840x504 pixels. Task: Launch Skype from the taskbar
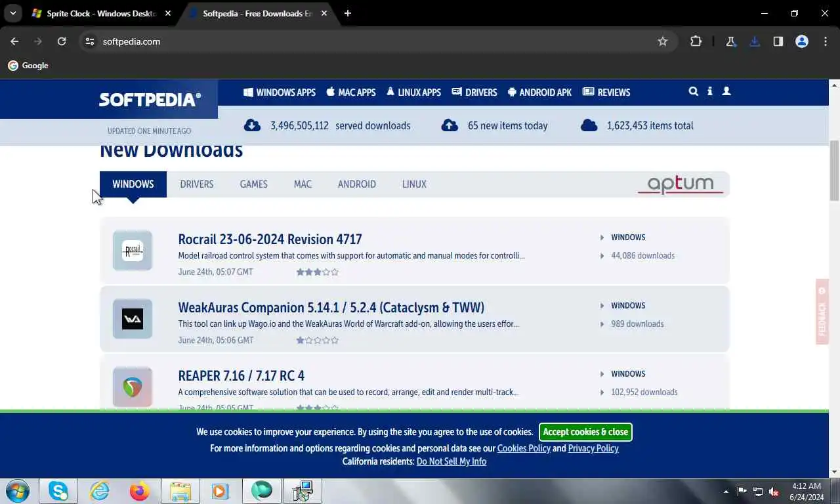coord(58,491)
